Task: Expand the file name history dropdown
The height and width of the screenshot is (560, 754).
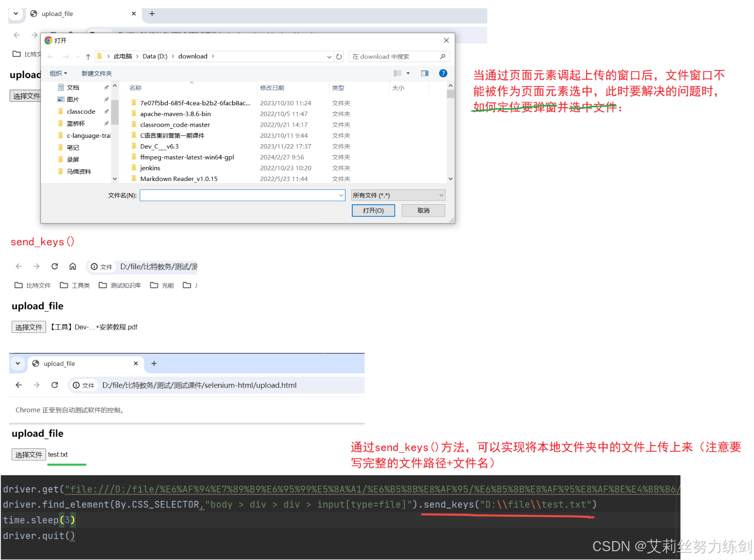Action: click(341, 195)
